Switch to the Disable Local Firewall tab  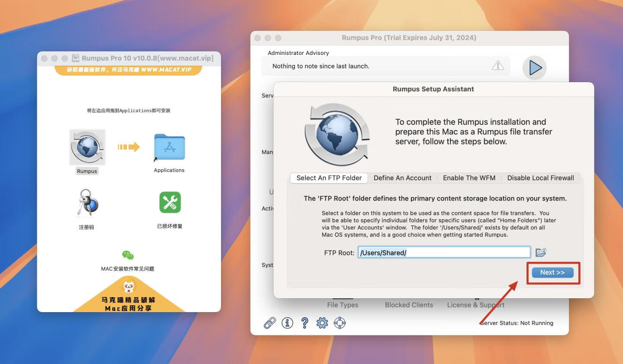[540, 178]
